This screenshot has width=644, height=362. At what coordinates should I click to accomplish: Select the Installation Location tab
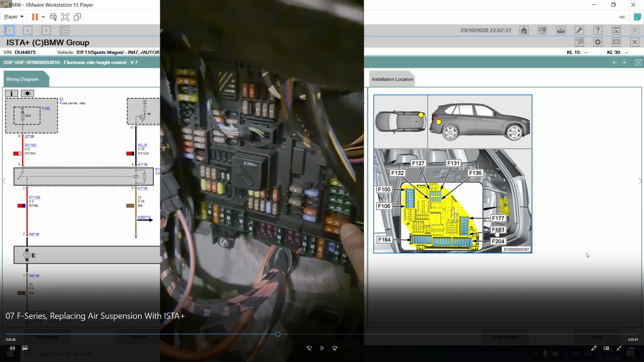(392, 79)
